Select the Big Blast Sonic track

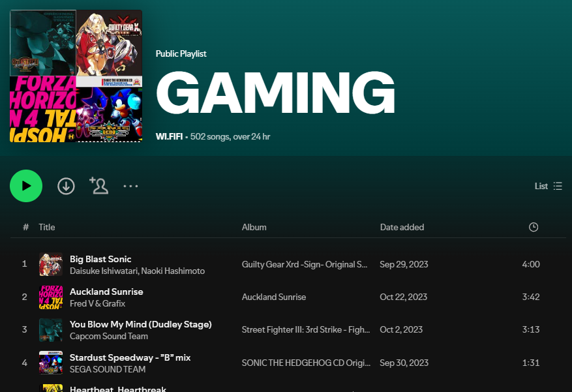100,259
